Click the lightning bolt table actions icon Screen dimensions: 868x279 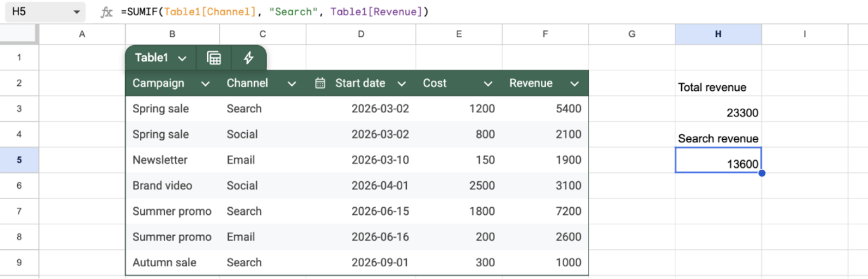(x=248, y=58)
